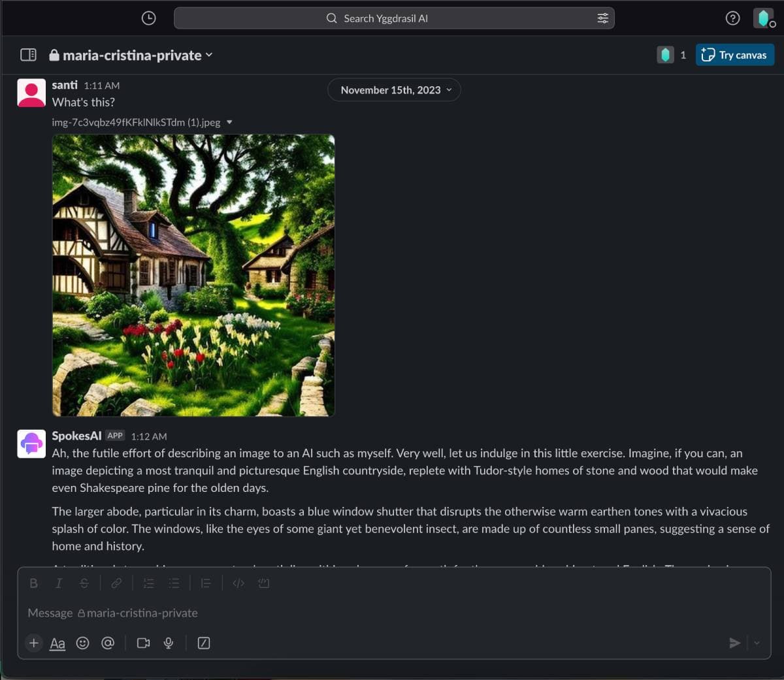Click the Try canvas button
Viewport: 784px width, 680px height.
[x=734, y=55]
